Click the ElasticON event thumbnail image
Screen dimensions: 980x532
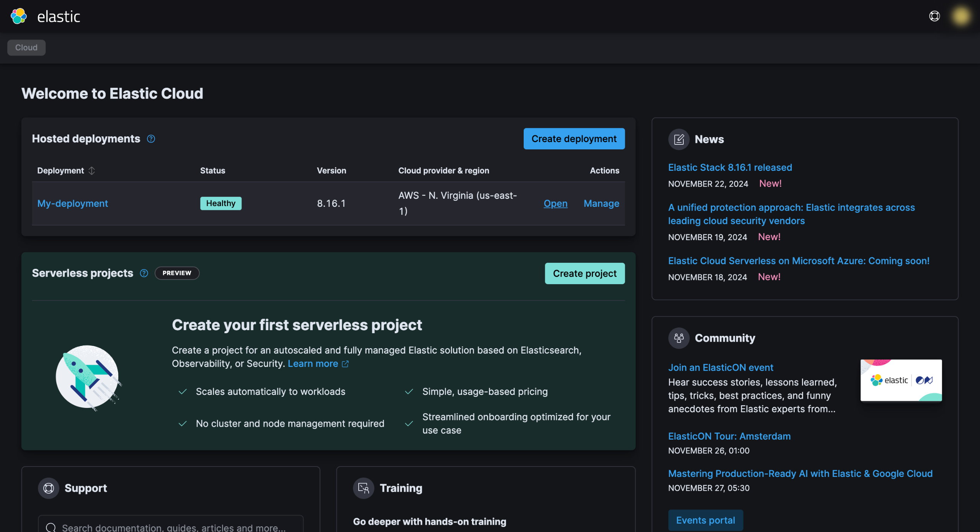[x=901, y=380]
